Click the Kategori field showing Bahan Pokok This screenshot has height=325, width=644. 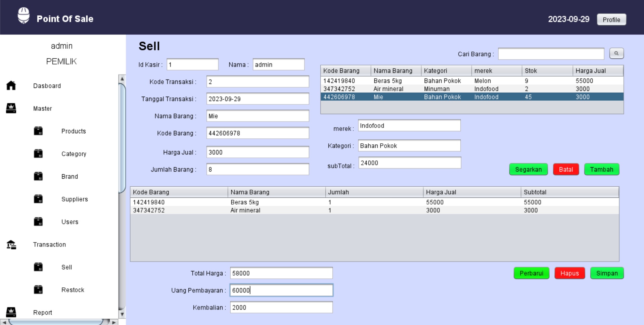pos(409,146)
